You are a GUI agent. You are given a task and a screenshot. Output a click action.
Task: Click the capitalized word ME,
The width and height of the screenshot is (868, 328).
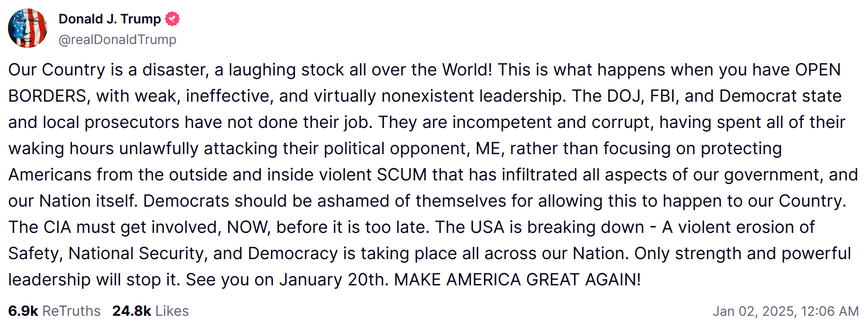[x=490, y=149]
